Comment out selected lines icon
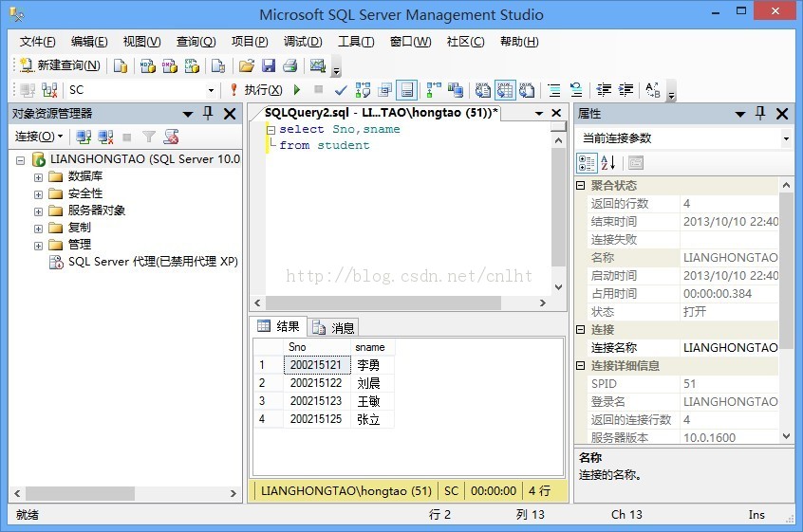 tap(554, 90)
